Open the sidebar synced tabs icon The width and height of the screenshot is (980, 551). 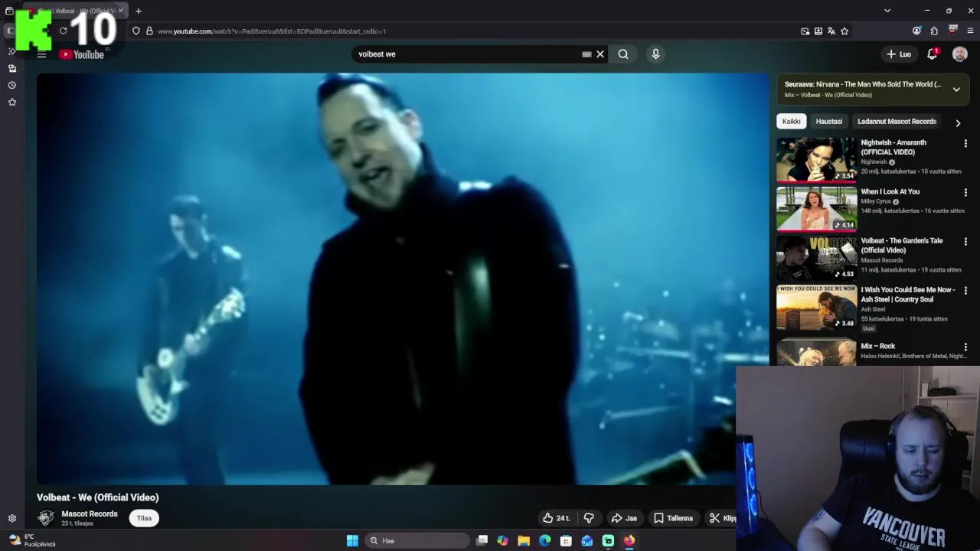11,68
